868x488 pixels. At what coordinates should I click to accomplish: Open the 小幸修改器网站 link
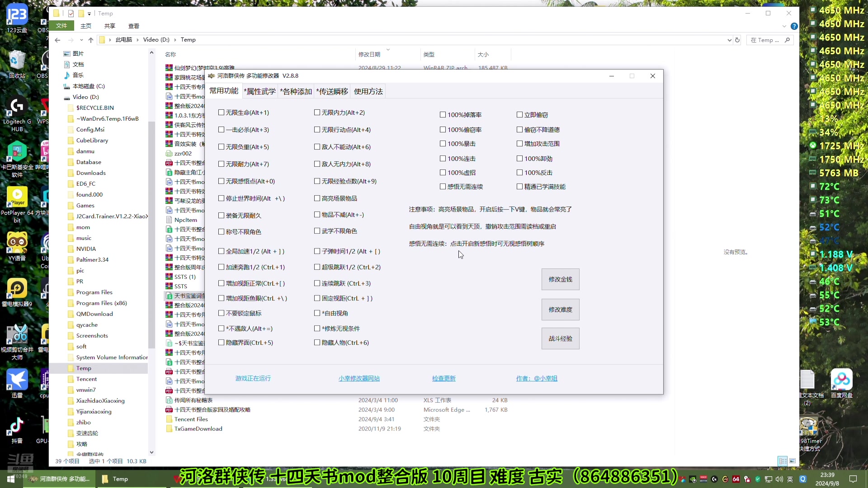[359, 379]
